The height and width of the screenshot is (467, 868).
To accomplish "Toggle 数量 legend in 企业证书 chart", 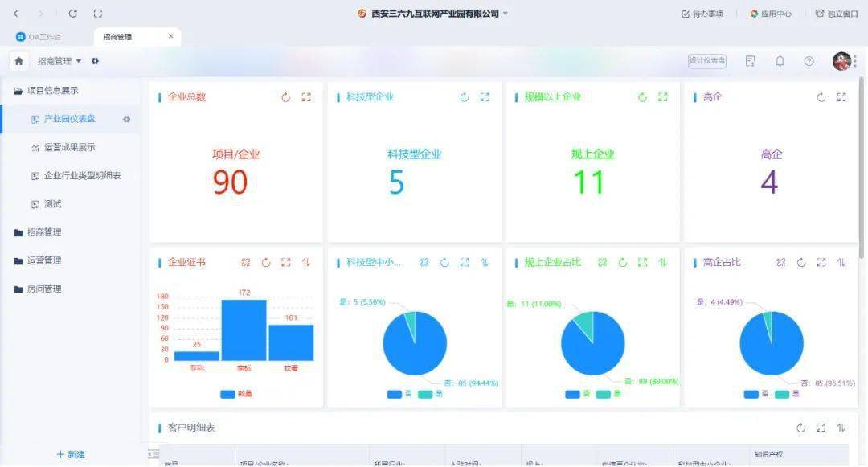I will [236, 394].
